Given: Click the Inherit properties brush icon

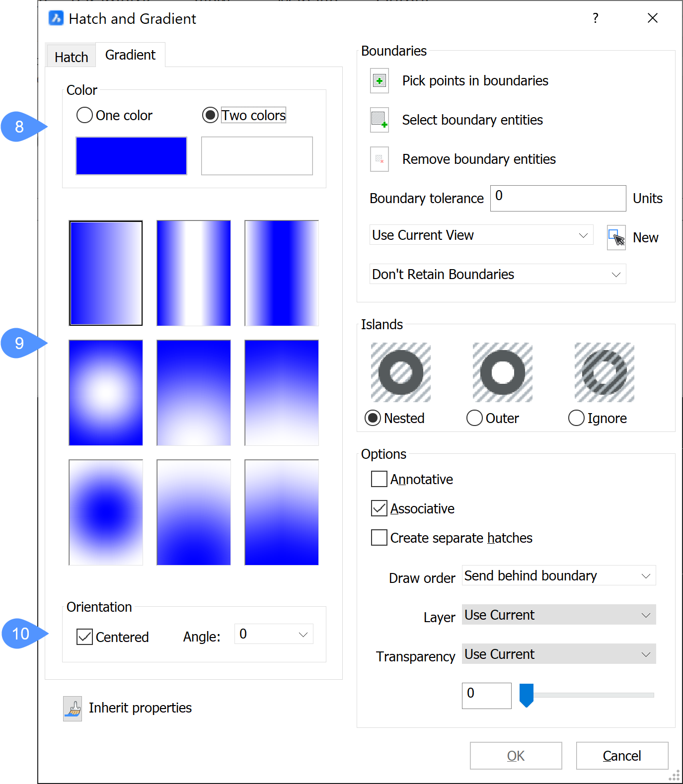Looking at the screenshot, I should pos(73,709).
